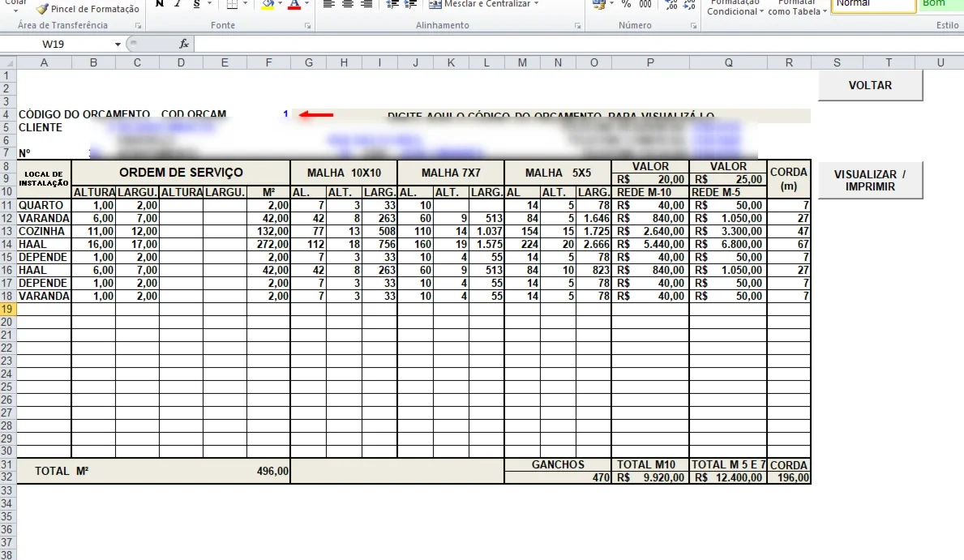Open underline style dropdown arrow
Image resolution: width=964 pixels, height=560 pixels.
click(x=209, y=4)
